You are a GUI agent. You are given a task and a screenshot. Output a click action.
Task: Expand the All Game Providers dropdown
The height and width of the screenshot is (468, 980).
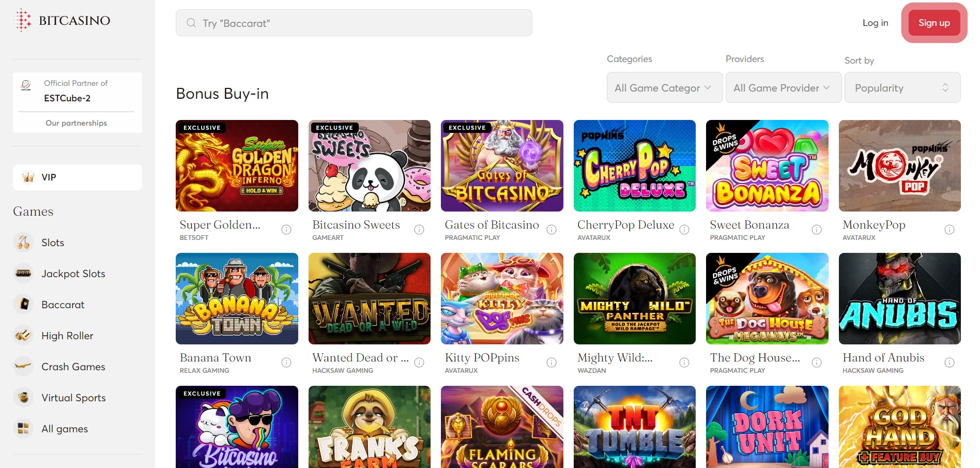point(784,88)
